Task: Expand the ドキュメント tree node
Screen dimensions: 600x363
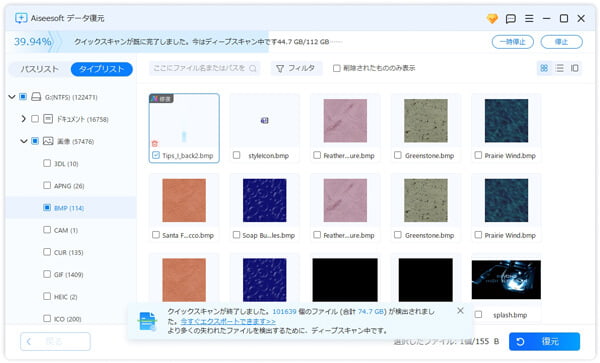Action: pos(23,119)
